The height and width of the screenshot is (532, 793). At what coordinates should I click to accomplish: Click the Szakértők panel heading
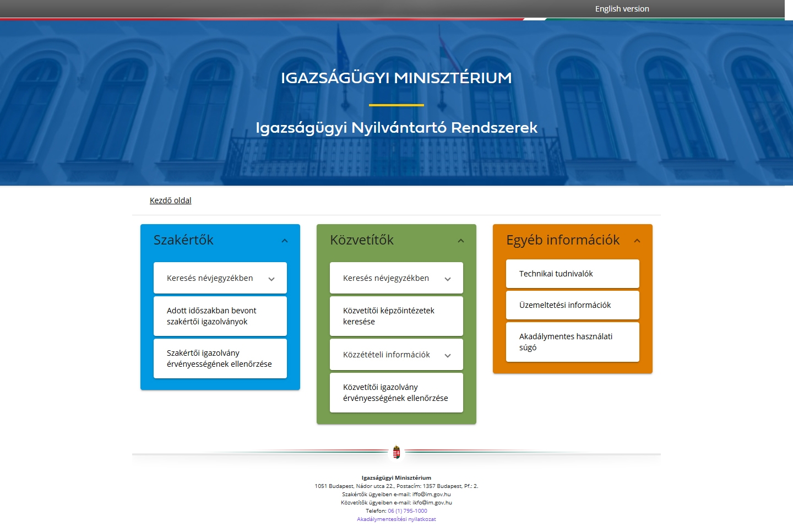pyautogui.click(x=183, y=240)
